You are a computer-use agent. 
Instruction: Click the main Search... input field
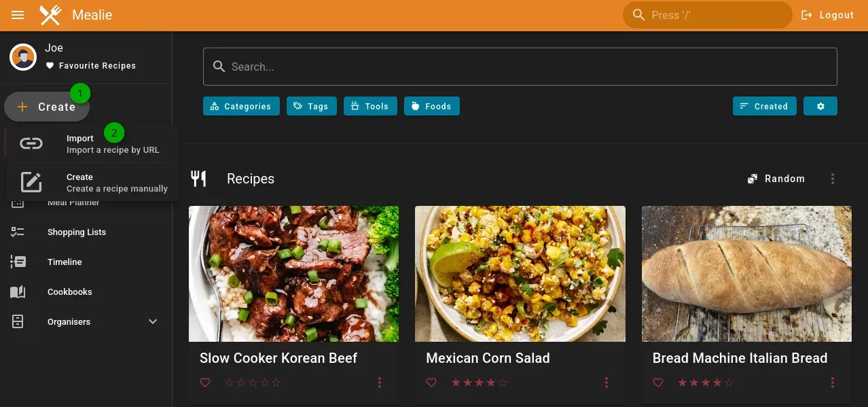(520, 67)
